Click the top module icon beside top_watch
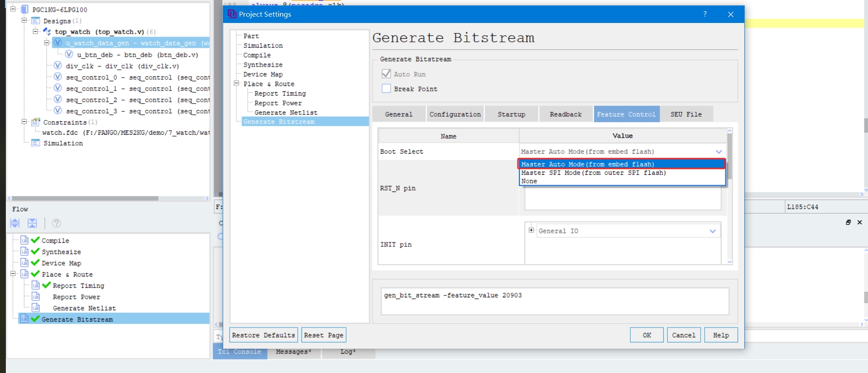Viewport: 868px width, 373px height. (47, 32)
